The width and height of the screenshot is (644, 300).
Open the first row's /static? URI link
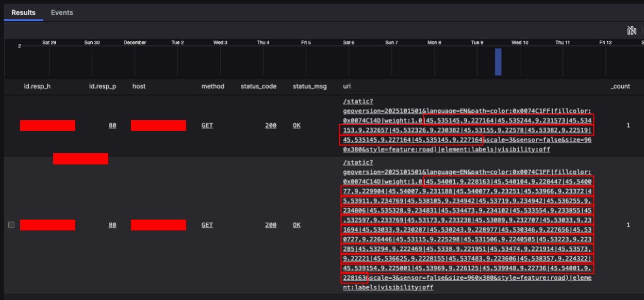pos(357,103)
